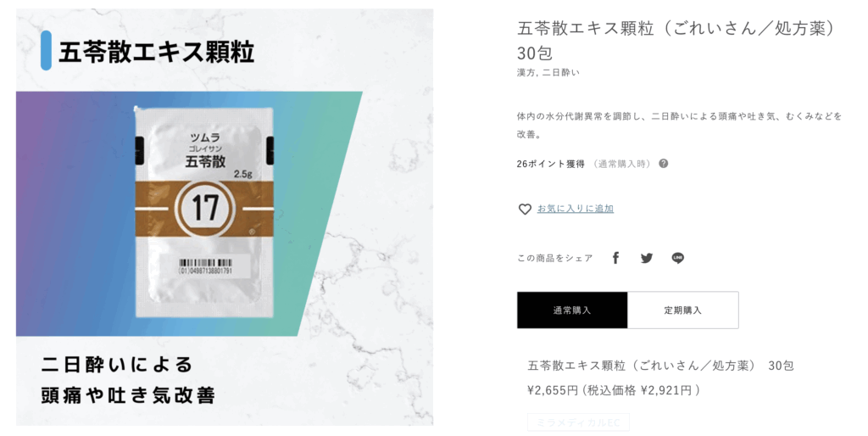
Task: Switch to the 定期購入 tab
Action: [x=683, y=310]
